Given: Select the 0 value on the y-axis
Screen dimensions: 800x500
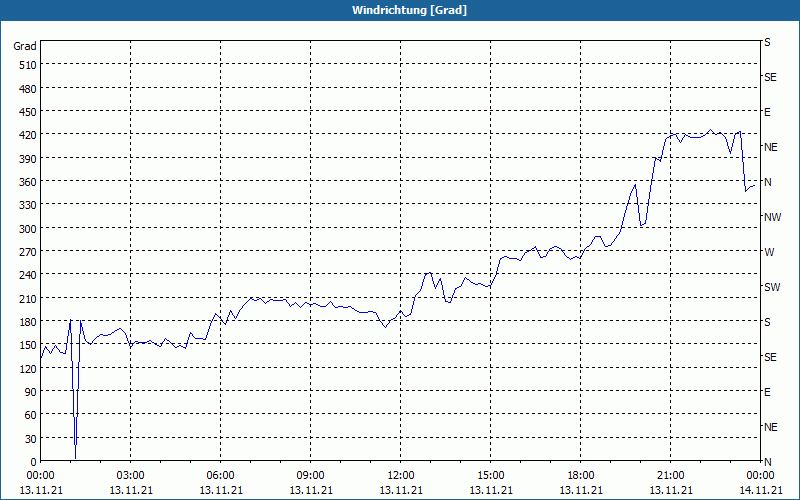Looking at the screenshot, I should pyautogui.click(x=34, y=462).
